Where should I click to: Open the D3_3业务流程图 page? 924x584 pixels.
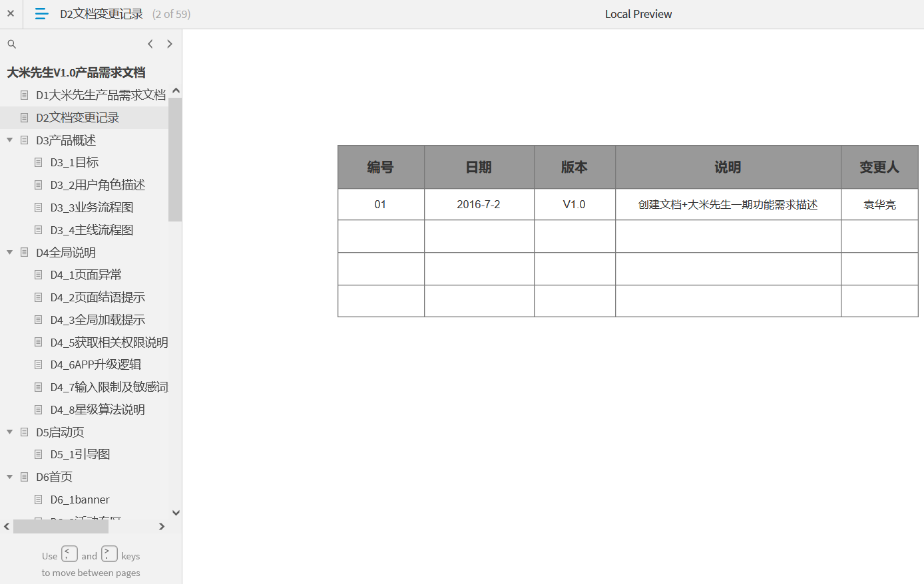click(92, 208)
